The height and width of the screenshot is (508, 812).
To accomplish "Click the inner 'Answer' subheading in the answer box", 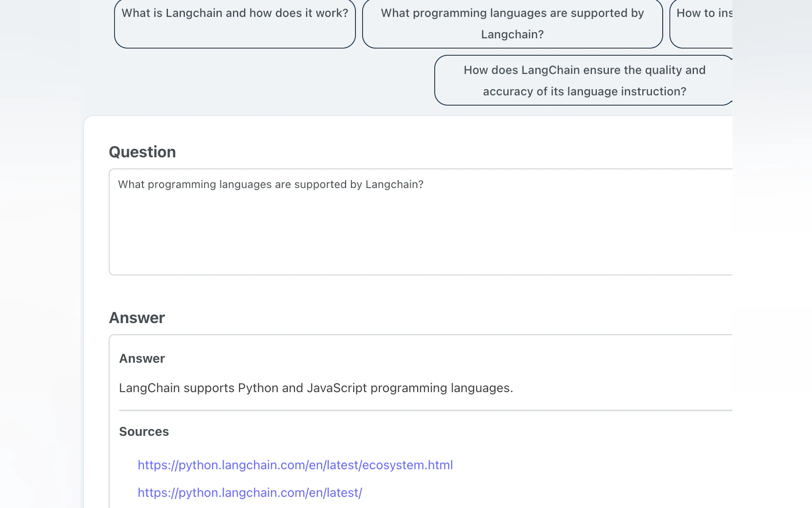I will [142, 359].
